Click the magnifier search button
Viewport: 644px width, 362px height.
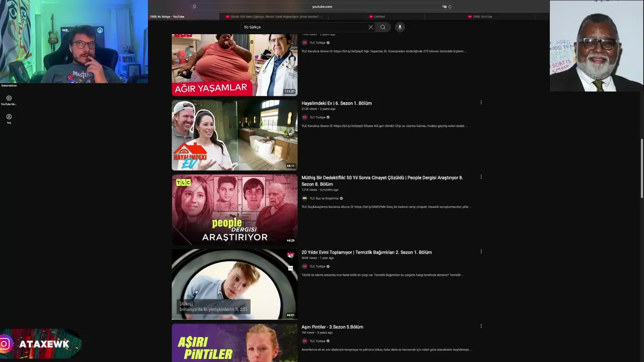383,27
